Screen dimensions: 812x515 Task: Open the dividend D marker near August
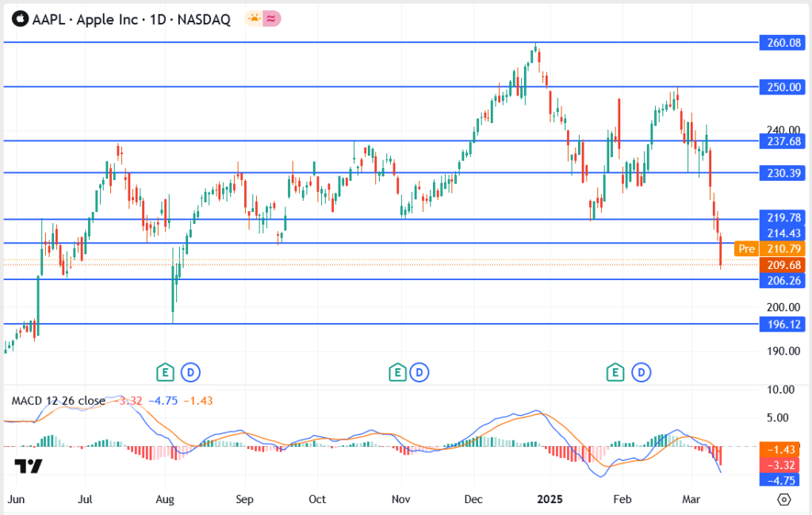(190, 371)
